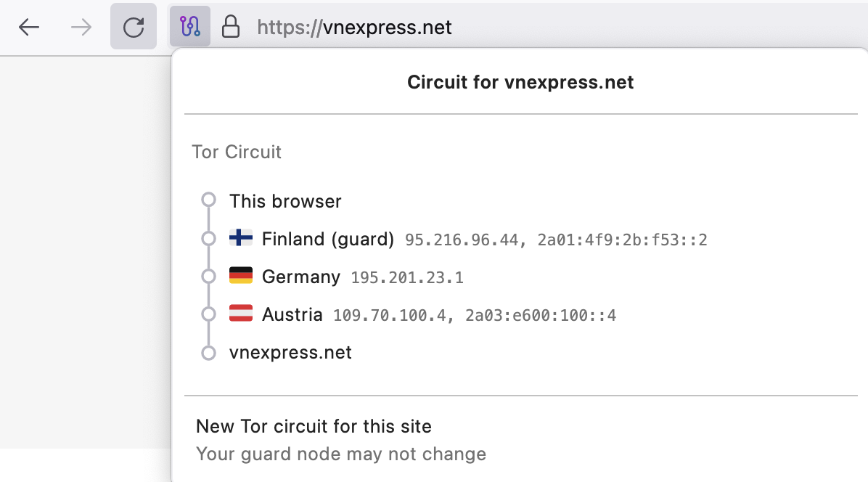Screen dimensions: 868x482
Task: Click the vnexpress.net destination node entry
Action: (x=290, y=353)
